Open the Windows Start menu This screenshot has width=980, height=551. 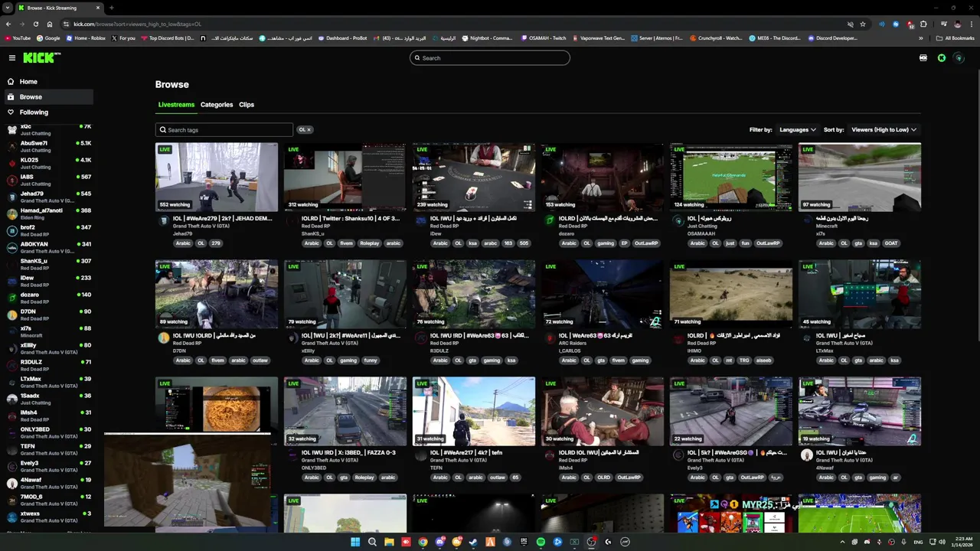(355, 542)
